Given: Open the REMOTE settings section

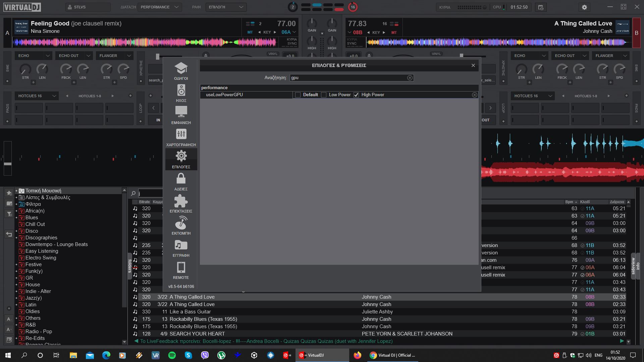Looking at the screenshot, I should 181,270.
